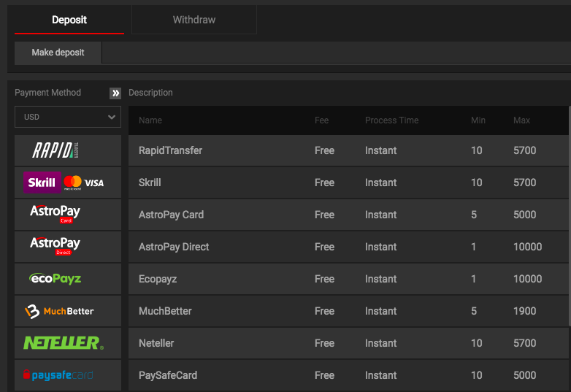
Task: Select the RapidTransfer logo payment method
Action: [68, 150]
